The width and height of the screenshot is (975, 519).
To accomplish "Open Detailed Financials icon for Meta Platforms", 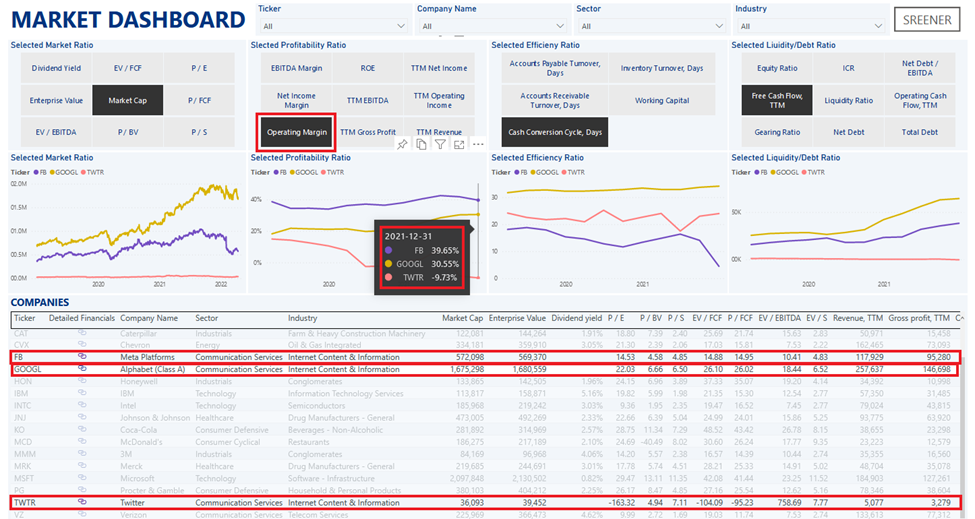I will pyautogui.click(x=82, y=357).
